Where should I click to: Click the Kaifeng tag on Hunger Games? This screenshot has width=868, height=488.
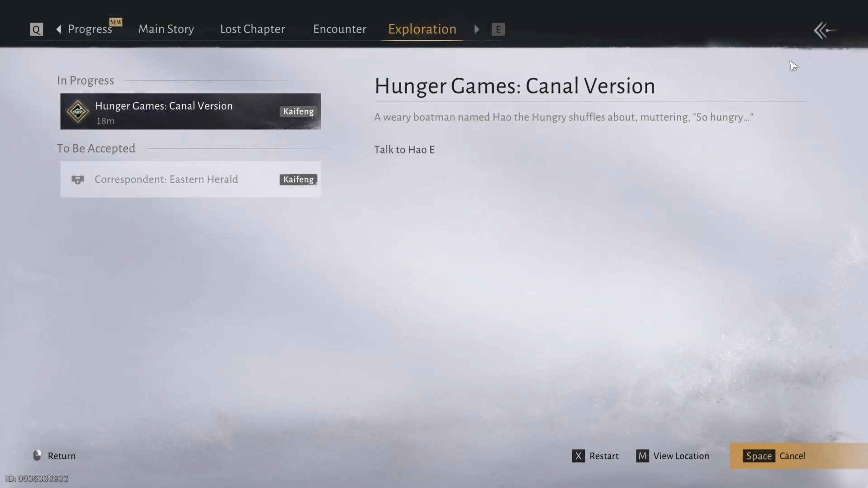(298, 111)
